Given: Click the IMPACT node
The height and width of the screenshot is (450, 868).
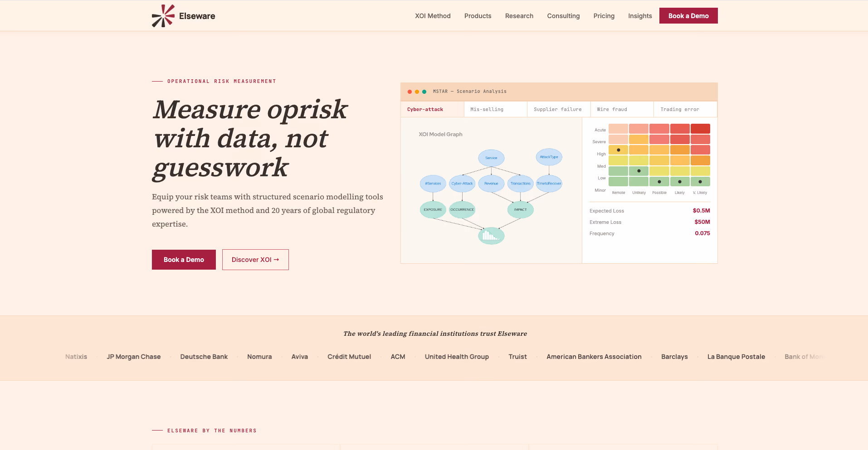Looking at the screenshot, I should tap(520, 209).
